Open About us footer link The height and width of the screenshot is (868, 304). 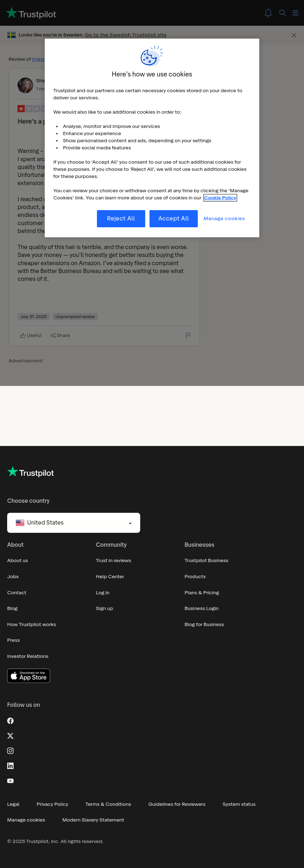pos(18,561)
